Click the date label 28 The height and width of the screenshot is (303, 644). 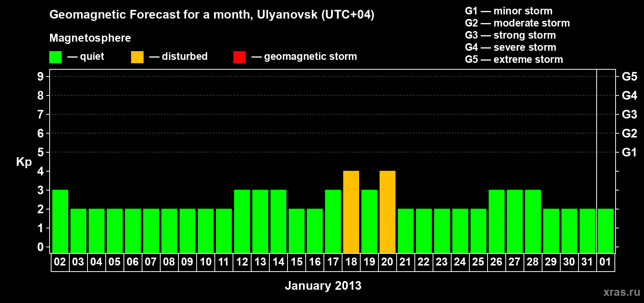coord(533,262)
